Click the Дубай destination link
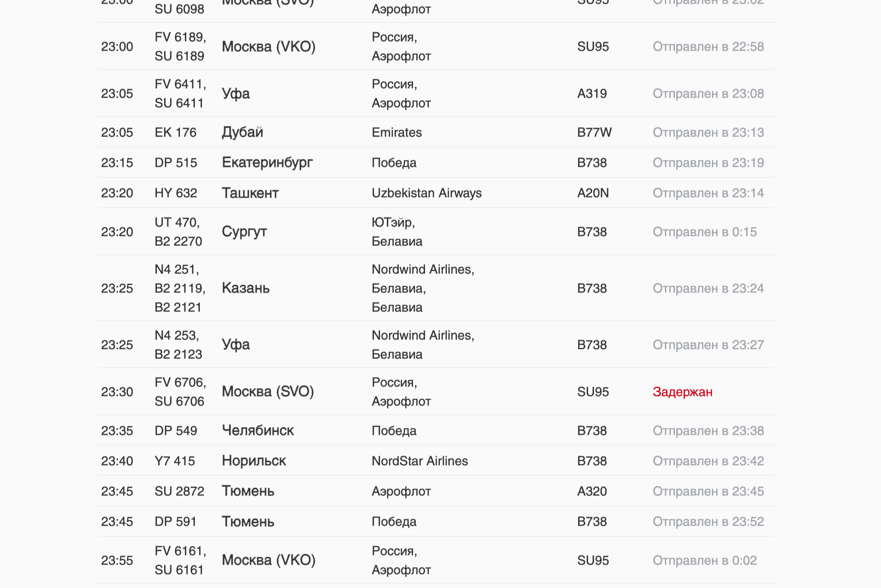Viewport: 881px width, 588px height. coord(242,132)
